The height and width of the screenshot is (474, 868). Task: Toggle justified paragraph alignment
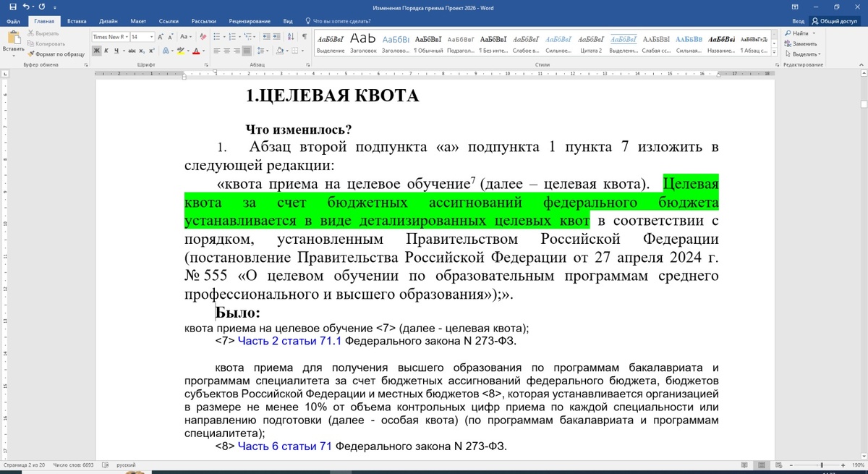(x=247, y=50)
